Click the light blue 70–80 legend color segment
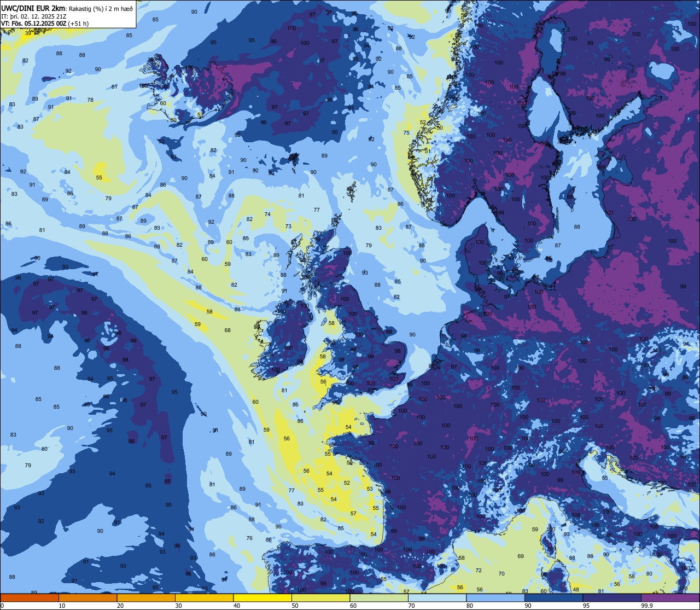700x610 pixels. coord(437,597)
